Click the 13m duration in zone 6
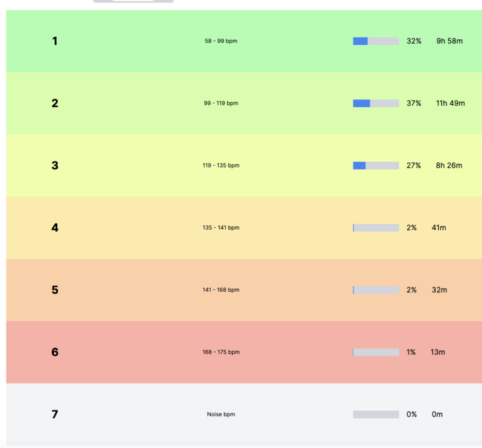 coord(437,352)
